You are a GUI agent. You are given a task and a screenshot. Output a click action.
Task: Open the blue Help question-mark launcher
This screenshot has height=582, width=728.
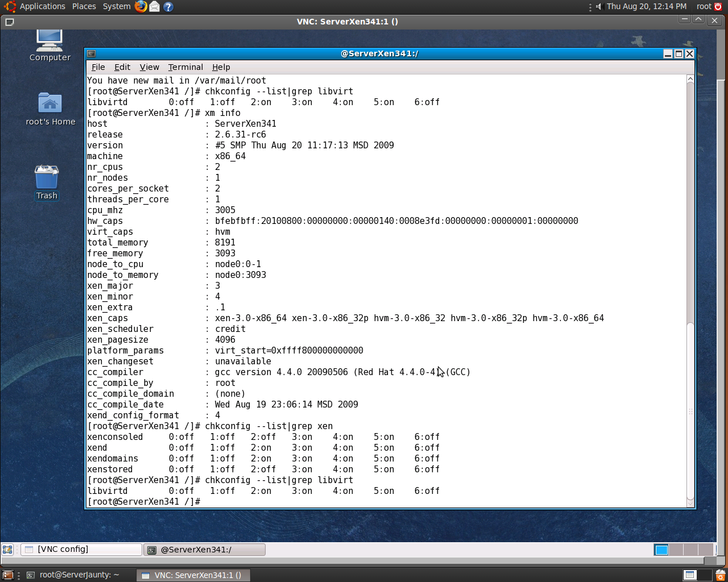168,7
